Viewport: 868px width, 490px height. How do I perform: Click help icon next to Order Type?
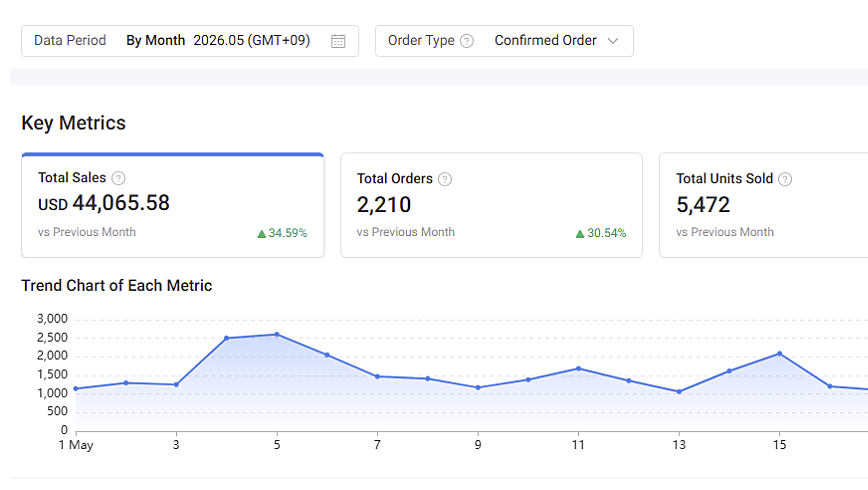pyautogui.click(x=467, y=41)
